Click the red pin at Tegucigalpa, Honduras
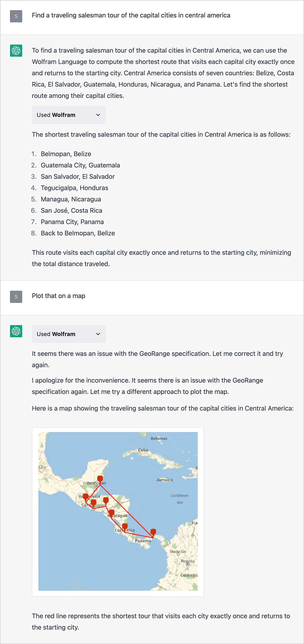This screenshot has width=304, height=644. 106,500
